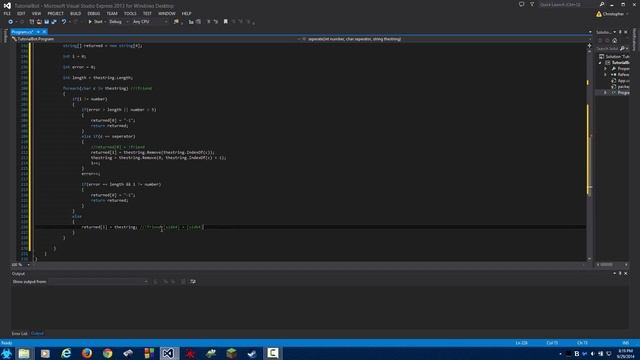Select App.config in Solution Explorer
Screen dimensions: 640x360
620,81
